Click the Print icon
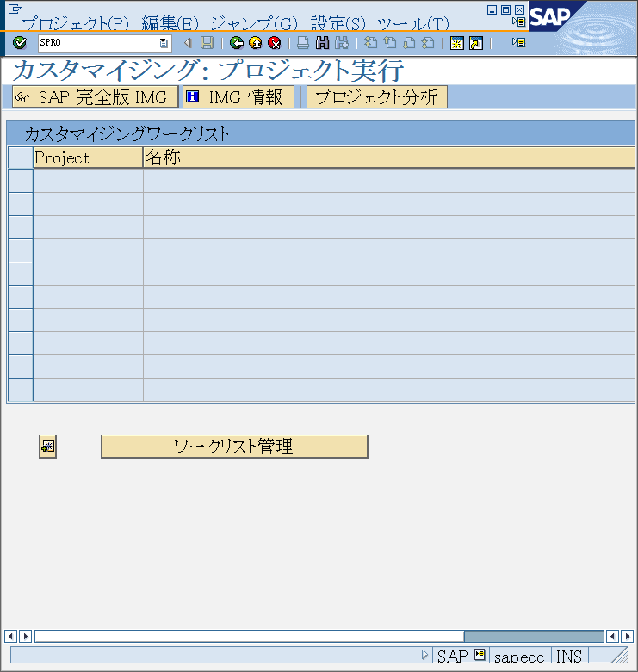 coord(303,43)
